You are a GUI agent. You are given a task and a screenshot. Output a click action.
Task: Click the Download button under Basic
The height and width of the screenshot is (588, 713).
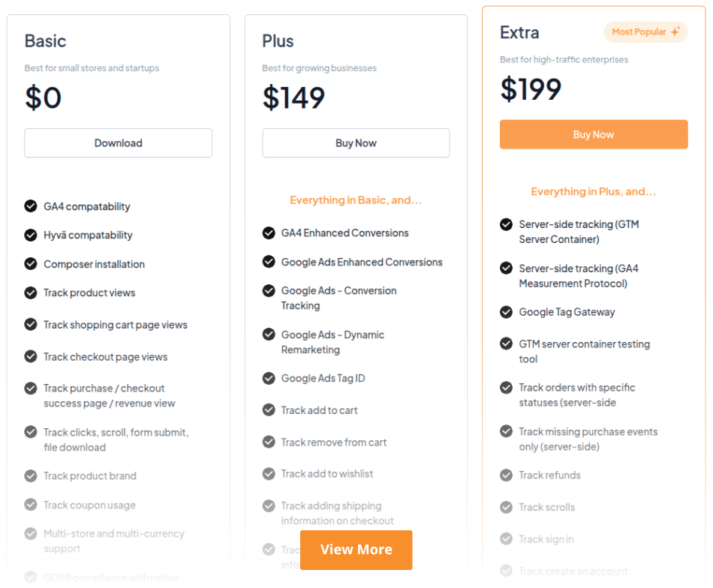click(118, 142)
